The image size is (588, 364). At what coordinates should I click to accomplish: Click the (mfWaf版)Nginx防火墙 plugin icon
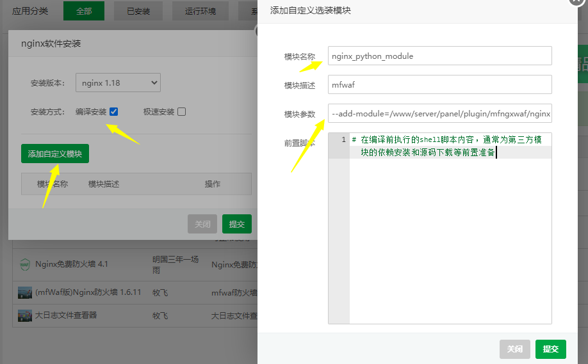pos(24,292)
